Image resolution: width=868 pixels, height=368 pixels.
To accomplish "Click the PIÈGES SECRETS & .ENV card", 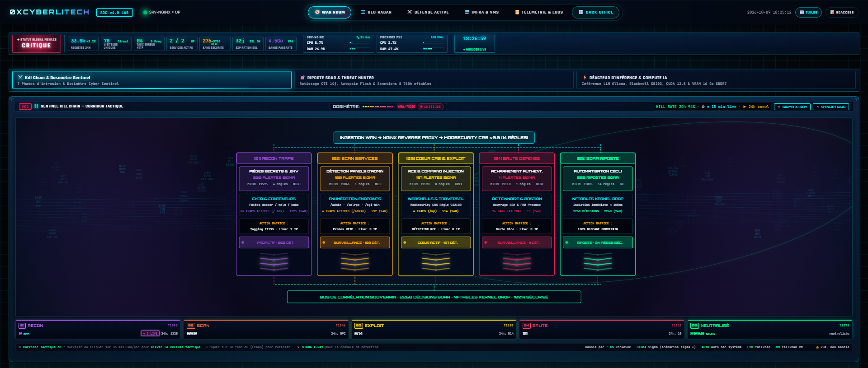I will (274, 178).
